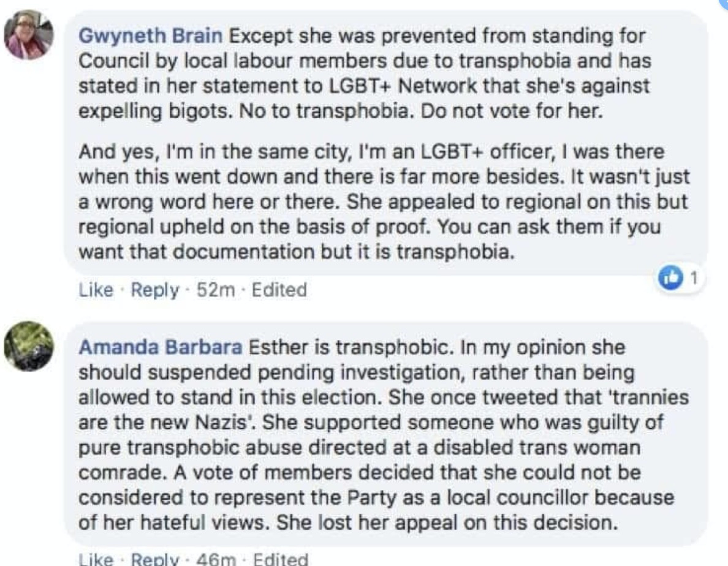Screen dimensions: 728x566
Task: Show edit history of Gwyneth's comment
Action: (279, 290)
